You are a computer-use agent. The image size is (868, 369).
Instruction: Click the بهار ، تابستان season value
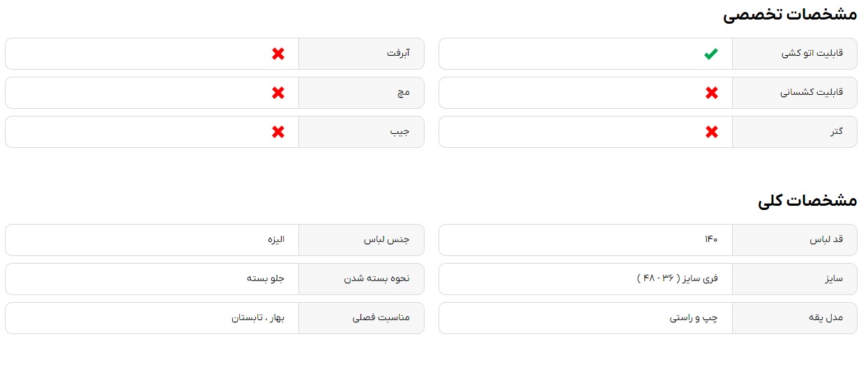tap(258, 318)
